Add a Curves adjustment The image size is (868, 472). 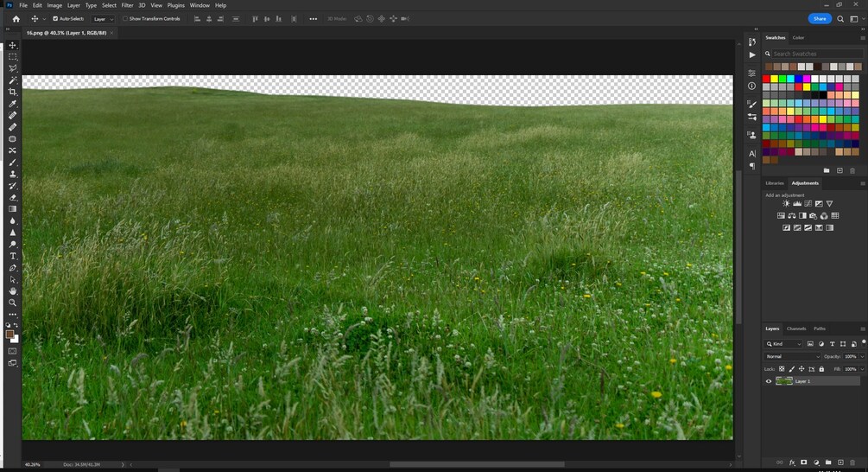point(808,204)
